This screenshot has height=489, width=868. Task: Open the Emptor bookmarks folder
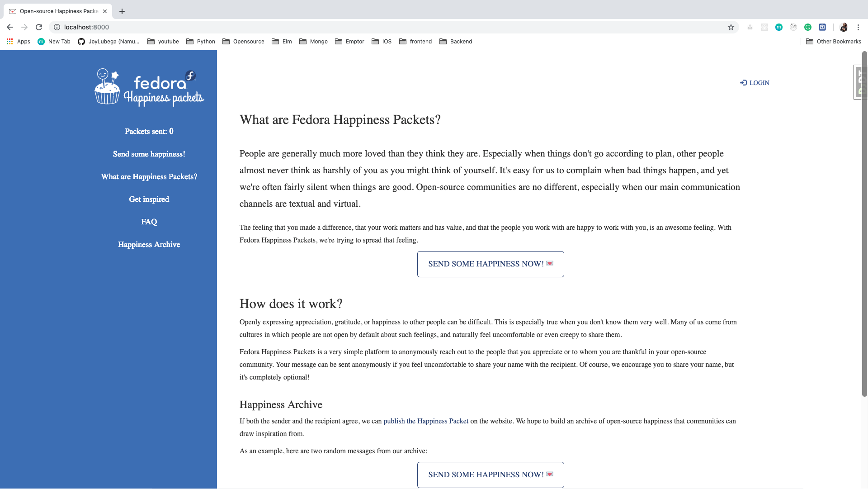349,41
